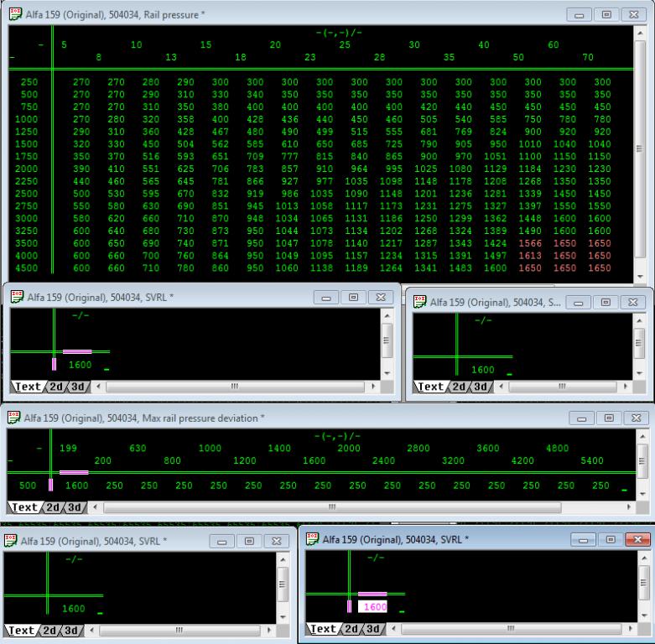Click the right scroll arrow in the deviation window
The height and width of the screenshot is (644, 655).
pos(629,507)
